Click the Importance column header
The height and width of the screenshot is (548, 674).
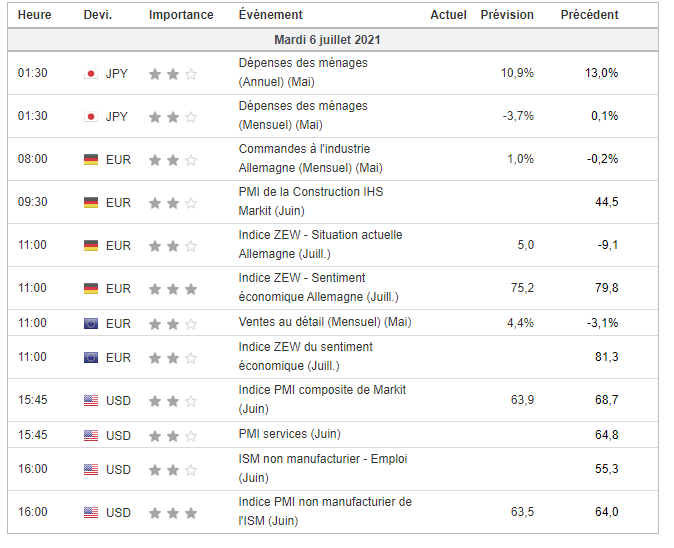[181, 15]
